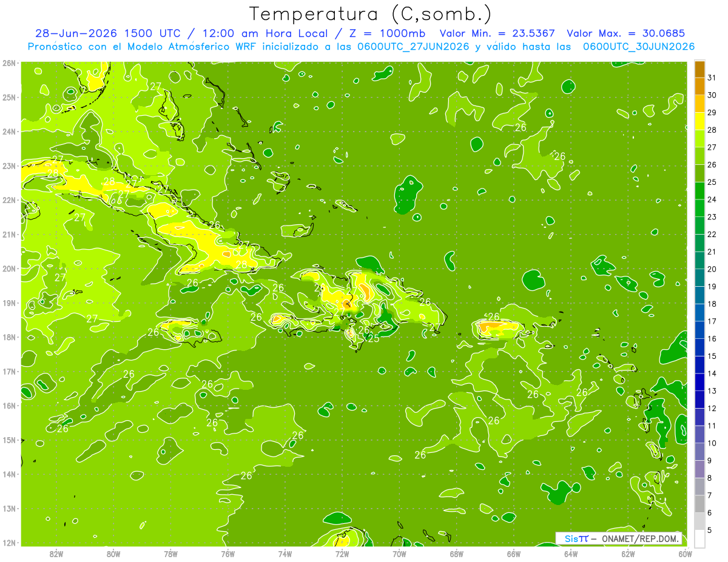This screenshot has width=728, height=562.
Task: Pick the legend swatch between 6 and 7
Action: pyautogui.click(x=699, y=504)
